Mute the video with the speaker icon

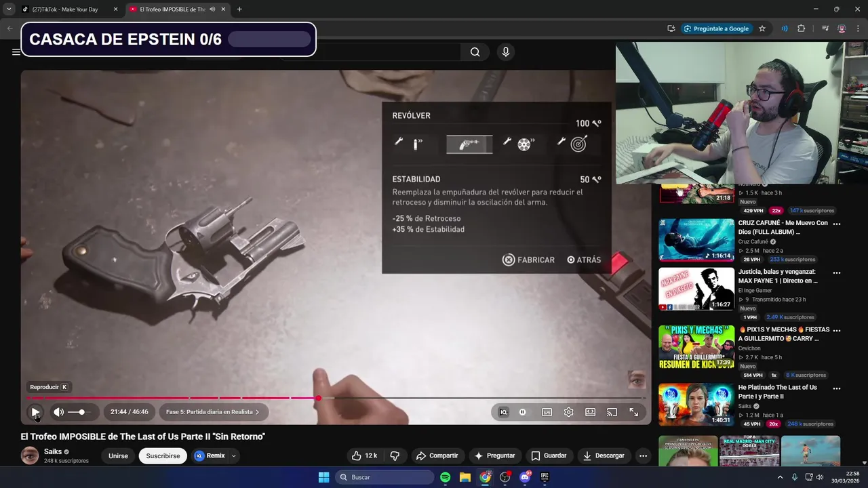click(x=59, y=412)
